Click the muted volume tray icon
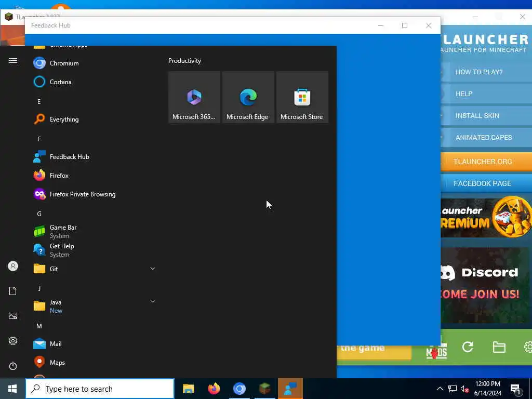 (465, 389)
